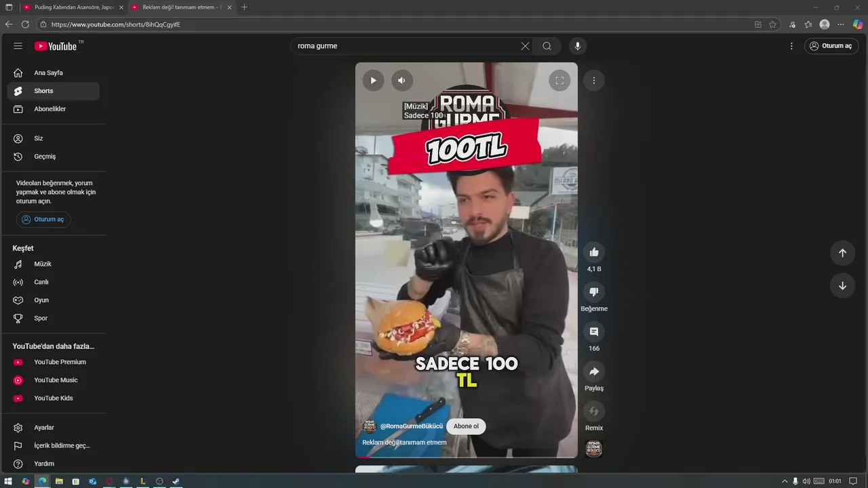Add page to favorites star

tap(772, 24)
